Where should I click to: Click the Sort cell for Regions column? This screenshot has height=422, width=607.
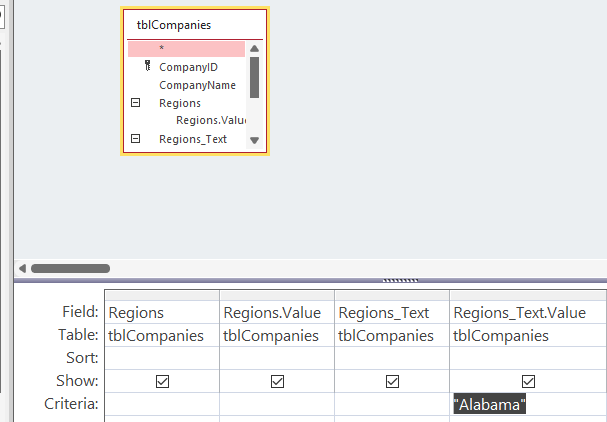click(162, 358)
